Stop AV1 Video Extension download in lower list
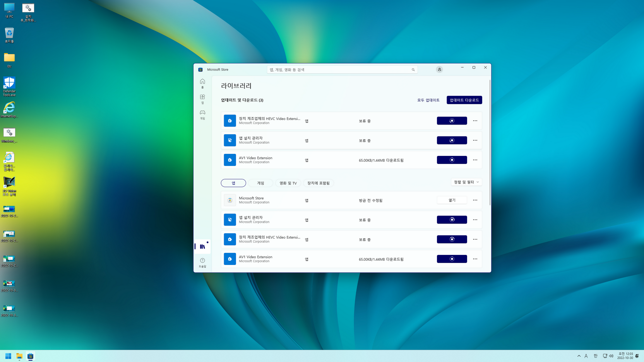 452,259
